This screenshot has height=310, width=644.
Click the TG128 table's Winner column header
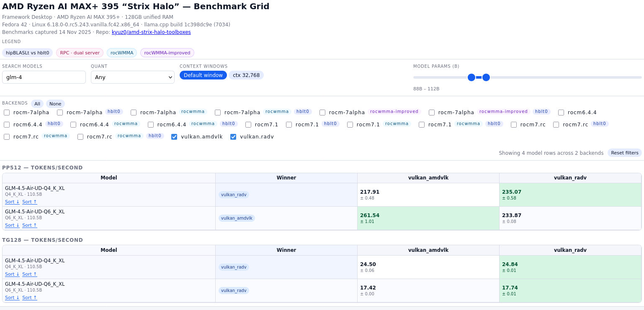pos(286,250)
